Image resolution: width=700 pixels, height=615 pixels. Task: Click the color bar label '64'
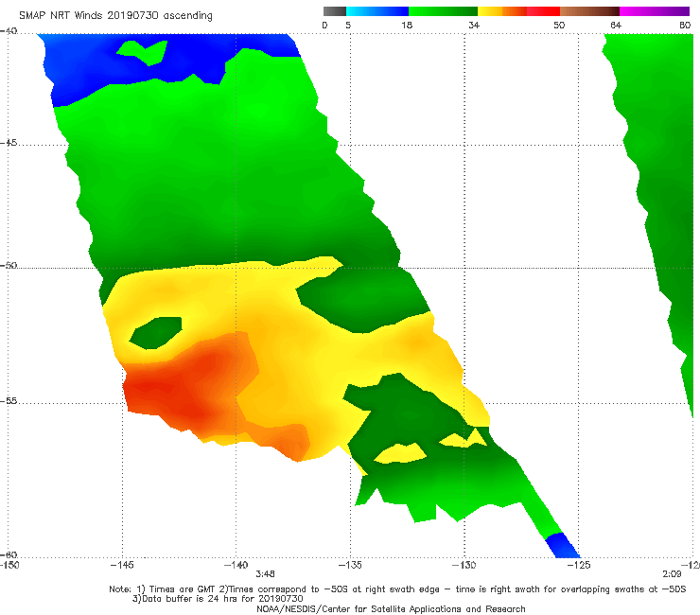[x=616, y=26]
